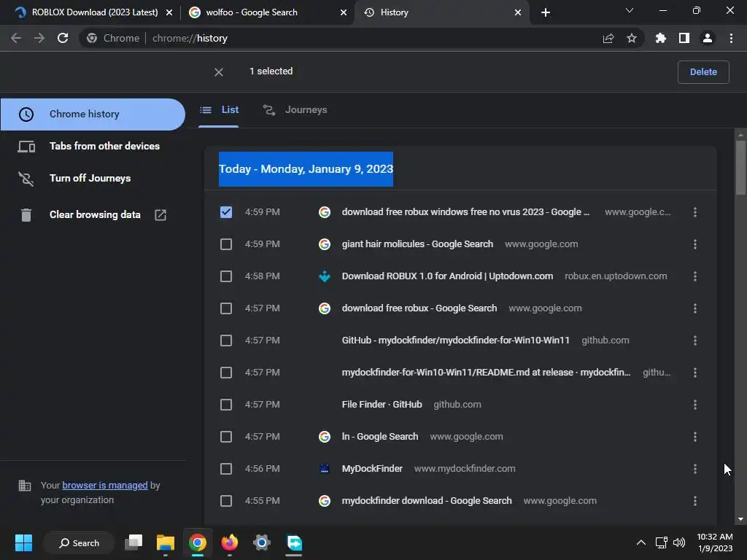Switch to the List tab
Screen dimensions: 747x560
(219, 110)
